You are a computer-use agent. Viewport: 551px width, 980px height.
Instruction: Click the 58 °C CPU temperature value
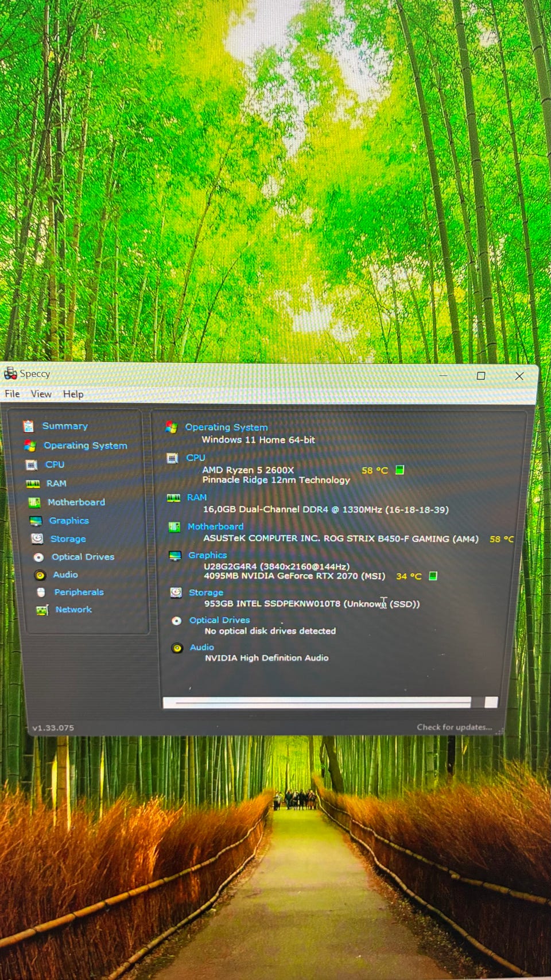[375, 471]
